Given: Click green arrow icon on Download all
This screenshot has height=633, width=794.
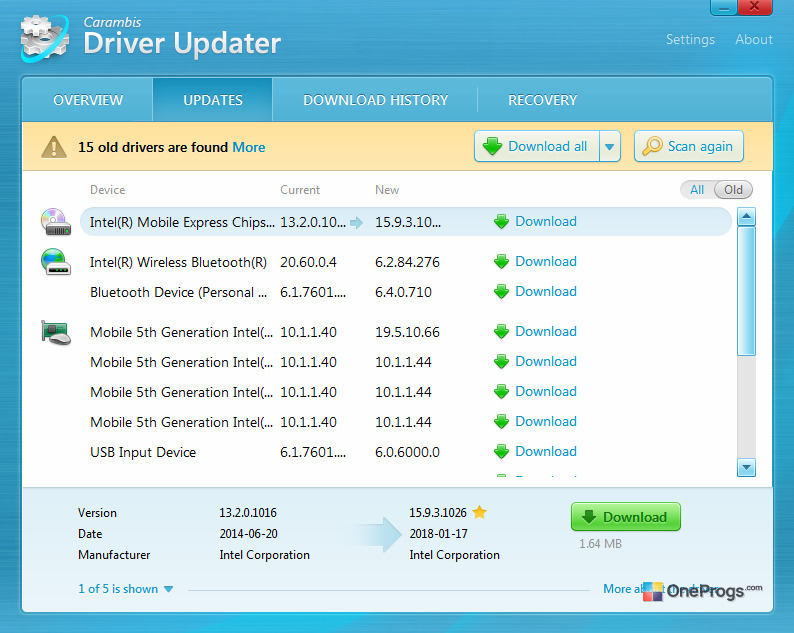Looking at the screenshot, I should tap(492, 146).
